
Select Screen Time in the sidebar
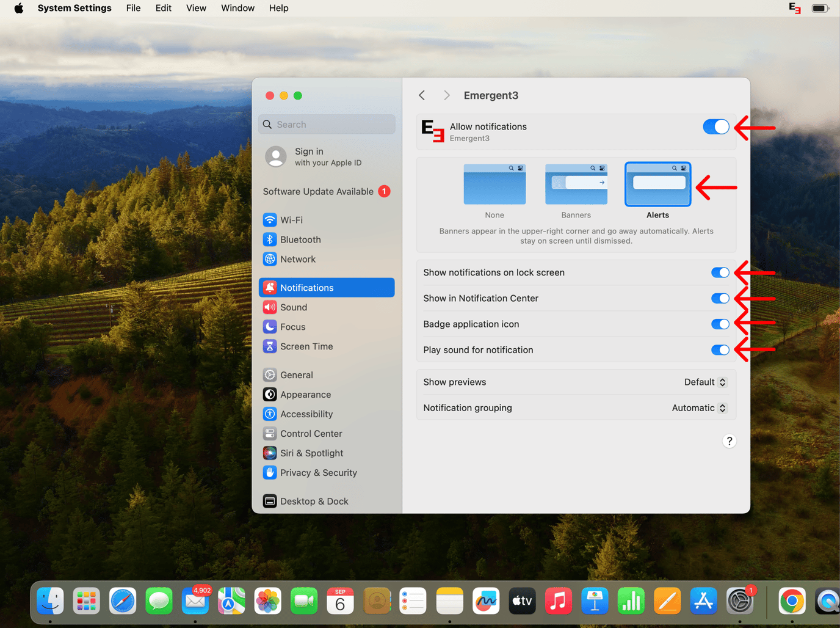pos(306,346)
